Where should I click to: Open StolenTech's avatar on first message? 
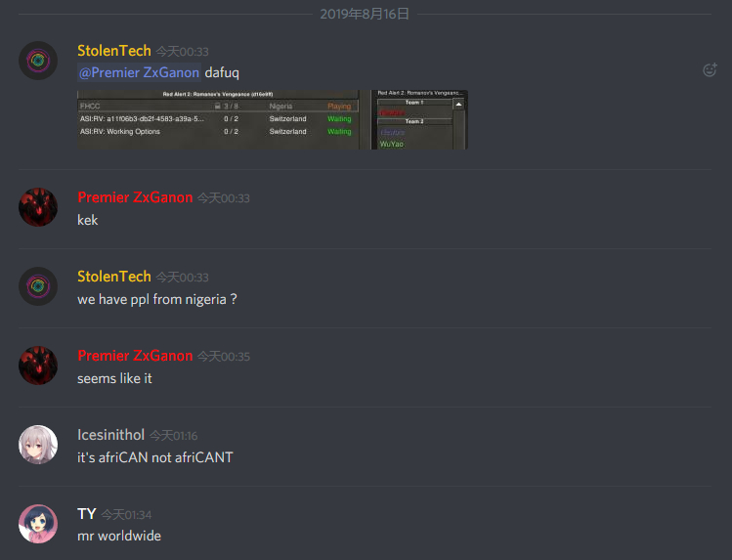tap(38, 61)
